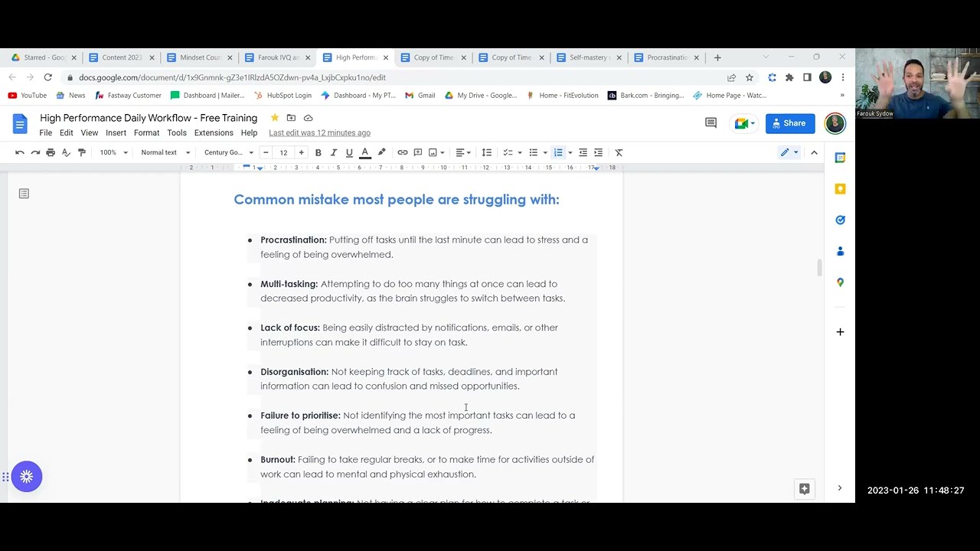
Task: Open the Format menu
Action: (x=146, y=133)
